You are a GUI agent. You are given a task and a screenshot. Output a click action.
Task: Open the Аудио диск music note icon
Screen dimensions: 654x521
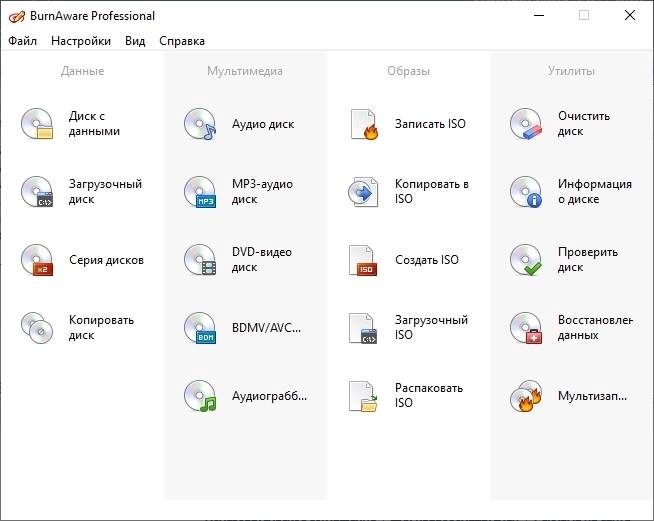coord(200,123)
